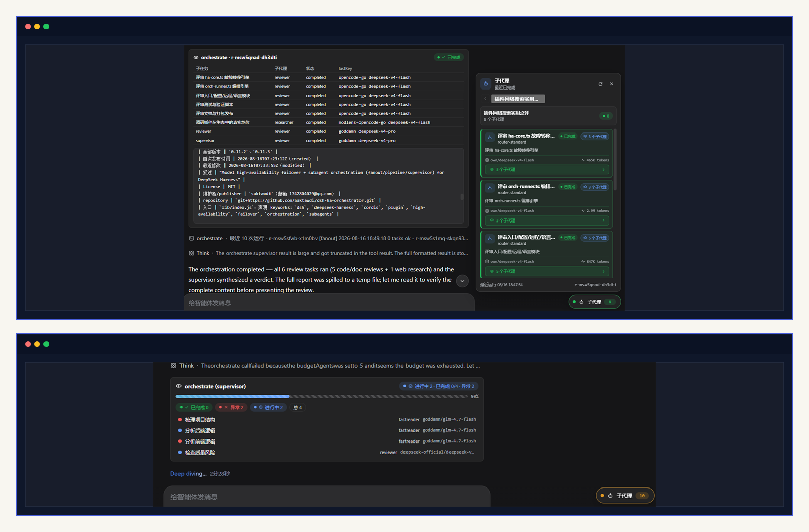809x532 pixels.
Task: Click the scroll-down arrow button in chat
Action: pos(462,281)
